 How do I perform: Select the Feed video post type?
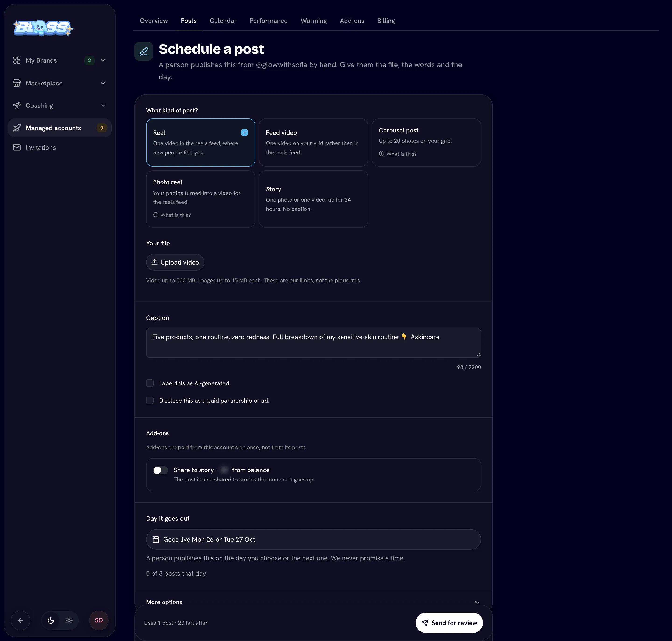tap(313, 143)
